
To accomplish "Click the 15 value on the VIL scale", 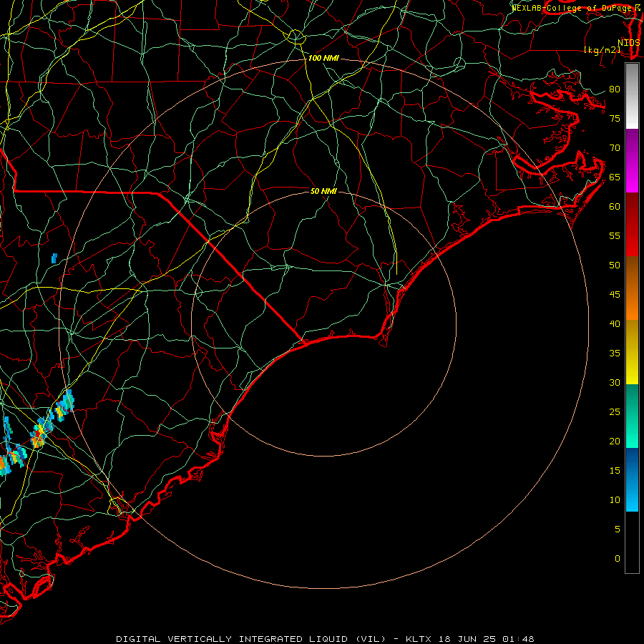I will [615, 470].
